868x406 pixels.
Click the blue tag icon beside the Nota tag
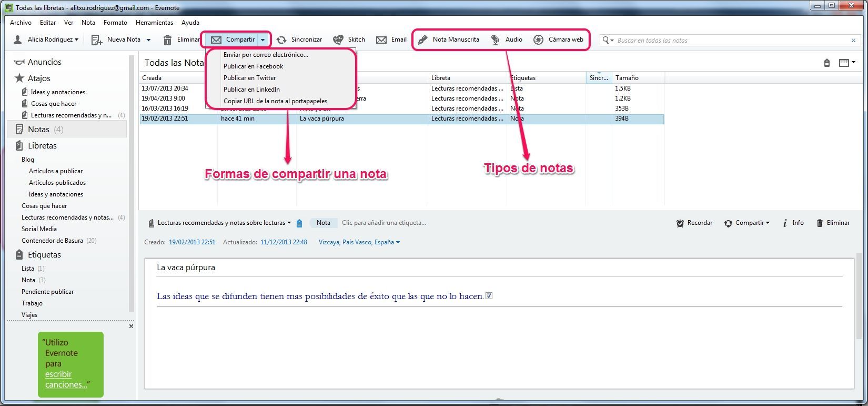tap(299, 223)
